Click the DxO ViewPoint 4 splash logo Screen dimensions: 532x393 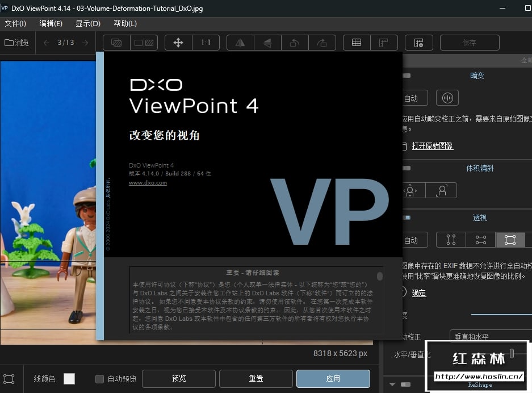pyautogui.click(x=194, y=97)
